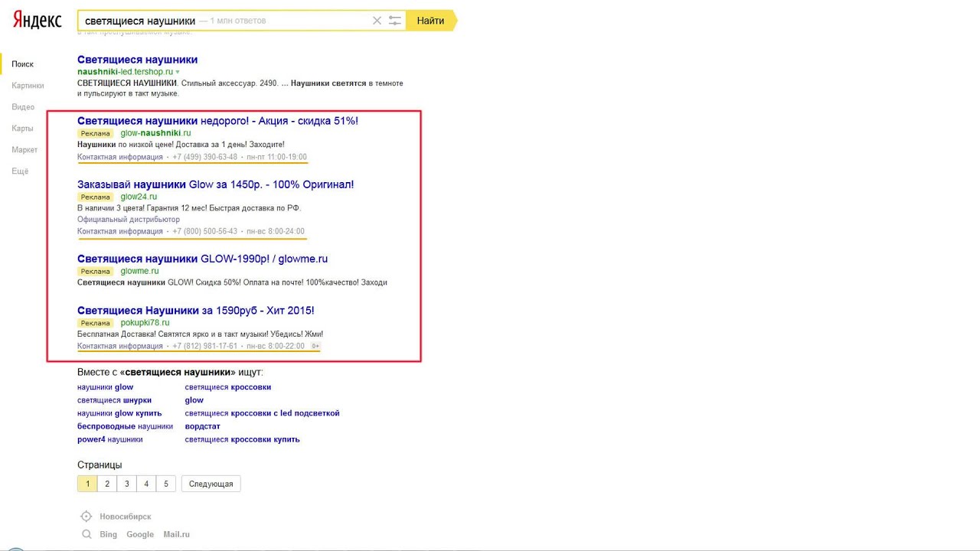Select results page 1
Image resolution: width=980 pixels, height=551 pixels.
[87, 484]
